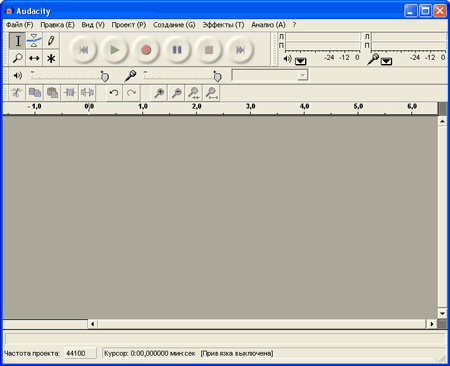This screenshot has width=450, height=366.
Task: Open the Правка (E) menu
Action: click(57, 25)
